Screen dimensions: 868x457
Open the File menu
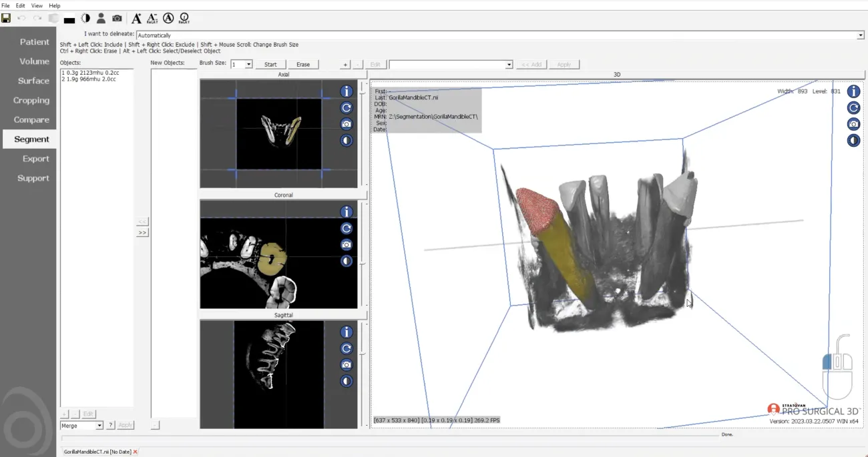(6, 5)
